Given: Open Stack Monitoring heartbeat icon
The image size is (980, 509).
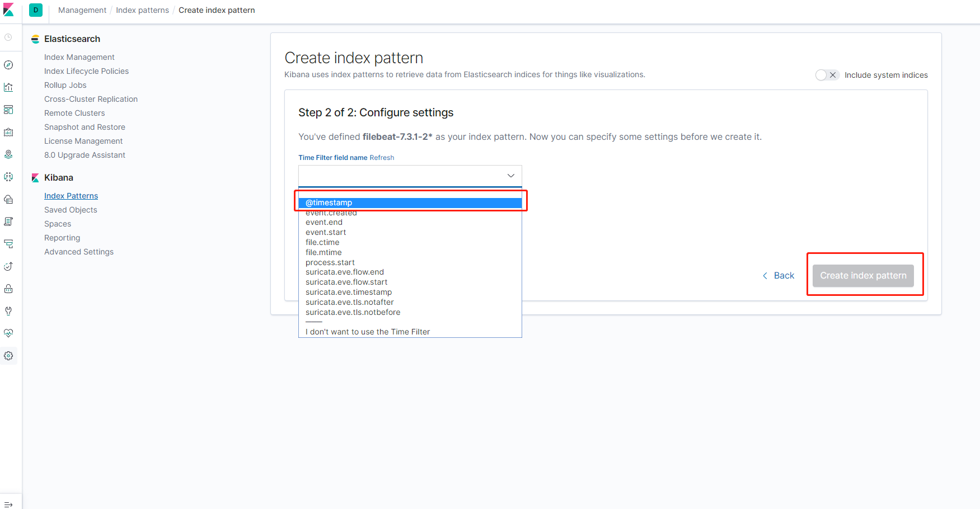Looking at the screenshot, I should pos(8,333).
